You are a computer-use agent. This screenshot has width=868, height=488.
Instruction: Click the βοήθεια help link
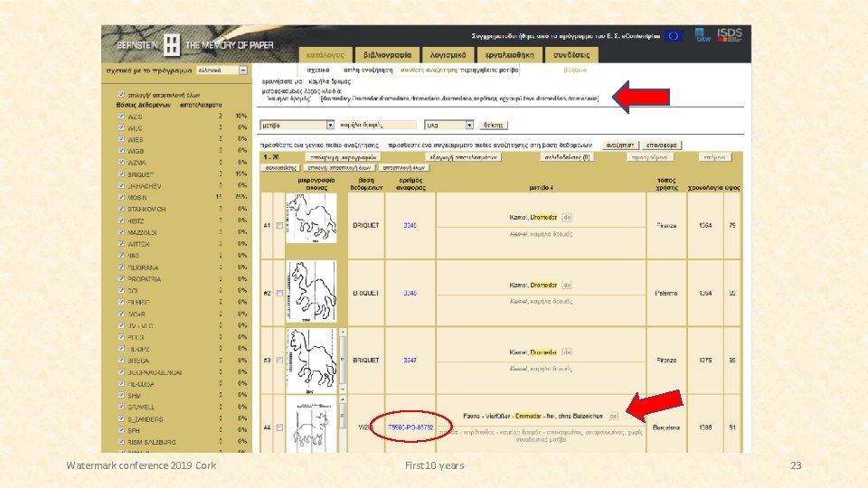point(575,70)
